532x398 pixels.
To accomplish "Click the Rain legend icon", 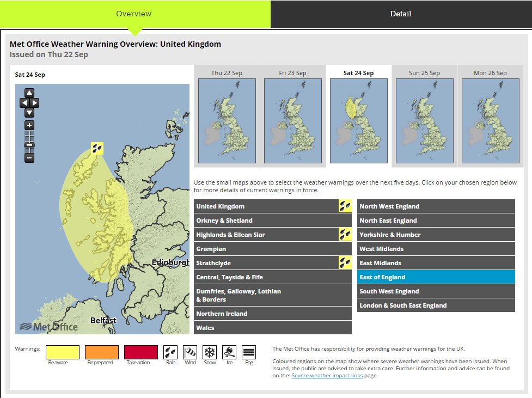I will pos(170,352).
